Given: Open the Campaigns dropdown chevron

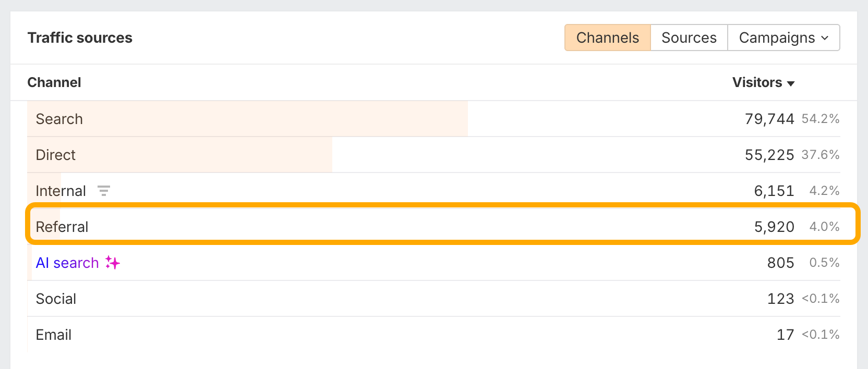Looking at the screenshot, I should point(825,38).
